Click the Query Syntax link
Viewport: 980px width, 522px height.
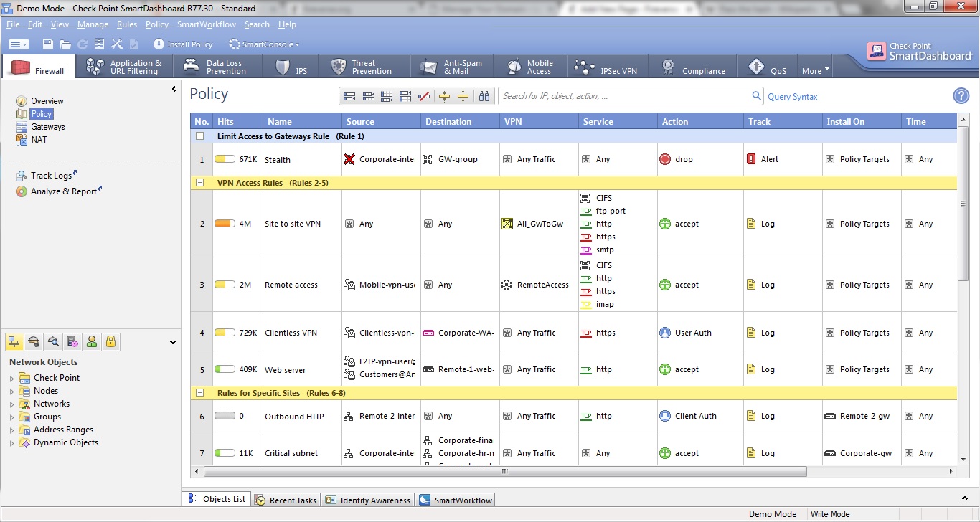tap(792, 96)
